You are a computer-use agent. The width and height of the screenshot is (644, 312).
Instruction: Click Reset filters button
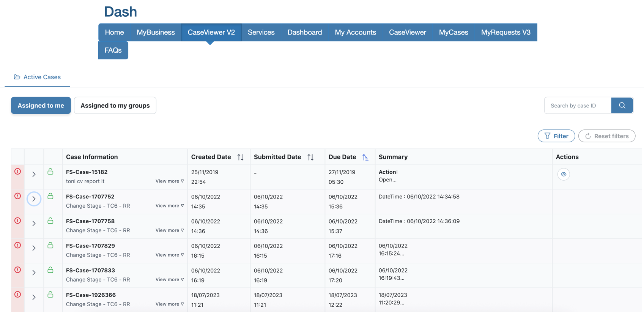pyautogui.click(x=607, y=136)
